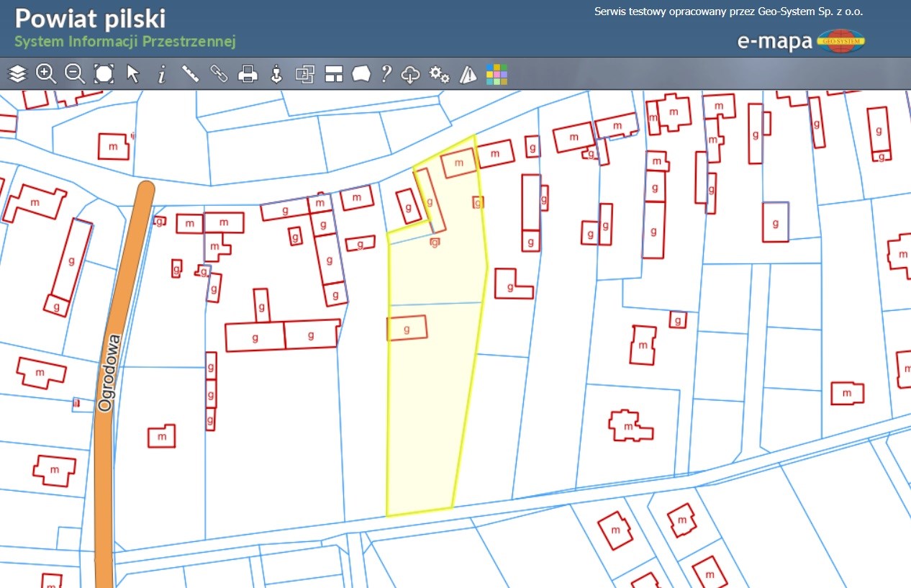Open settings with the gears icon
This screenshot has width=911, height=588.
pos(439,74)
